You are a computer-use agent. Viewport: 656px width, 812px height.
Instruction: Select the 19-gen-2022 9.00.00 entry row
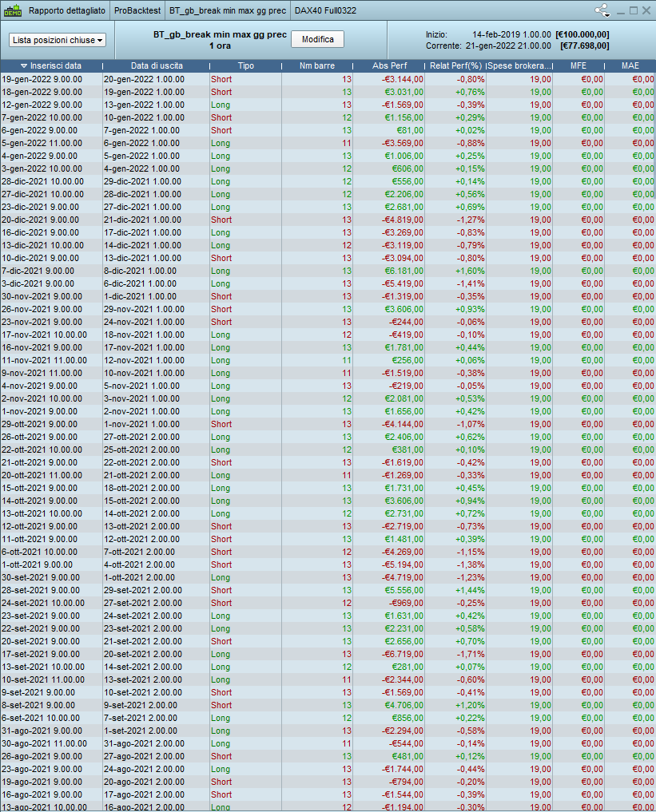tap(328, 79)
